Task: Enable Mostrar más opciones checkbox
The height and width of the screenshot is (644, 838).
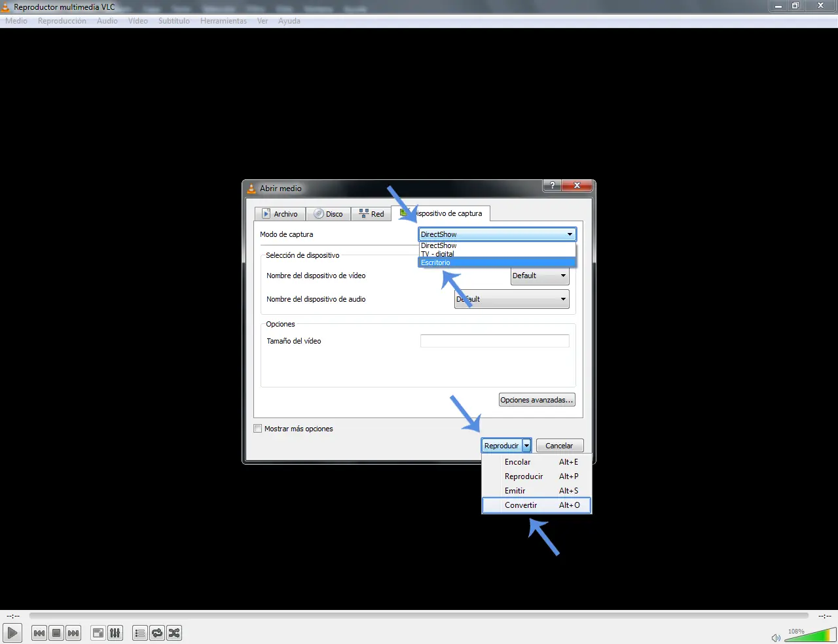Action: click(258, 429)
